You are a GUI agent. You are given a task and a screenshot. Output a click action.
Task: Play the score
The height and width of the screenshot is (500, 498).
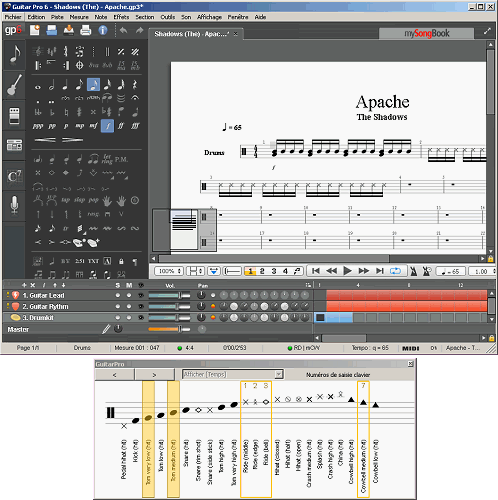coord(347,271)
